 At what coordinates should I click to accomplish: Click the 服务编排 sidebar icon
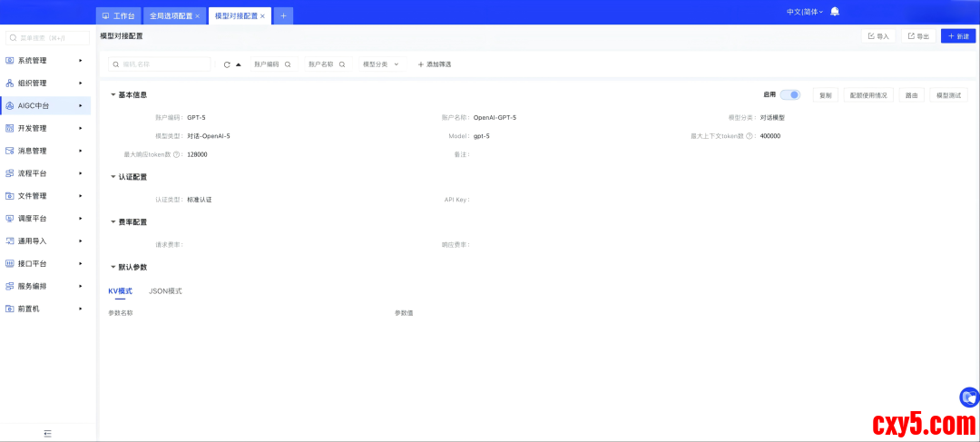(x=9, y=286)
